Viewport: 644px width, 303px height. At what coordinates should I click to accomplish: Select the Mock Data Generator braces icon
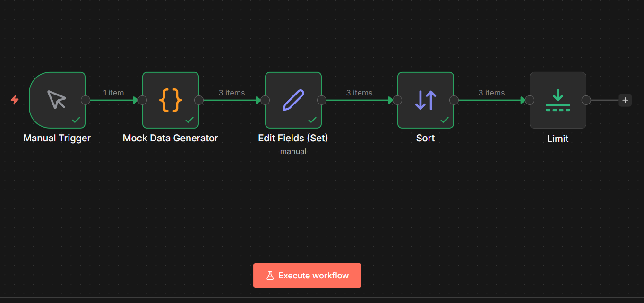click(171, 100)
